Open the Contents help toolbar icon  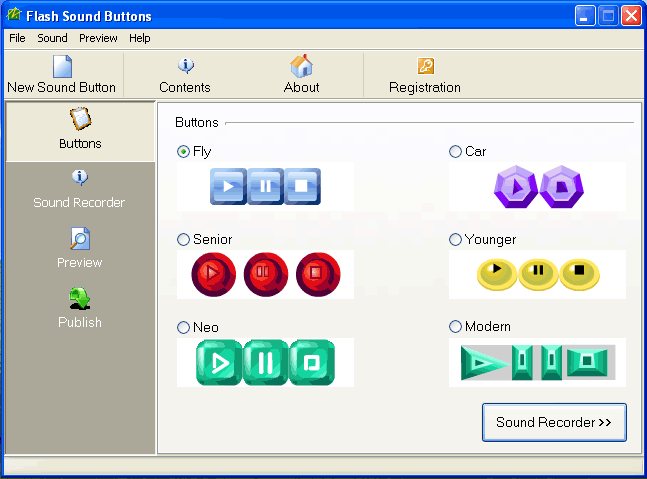(x=186, y=66)
